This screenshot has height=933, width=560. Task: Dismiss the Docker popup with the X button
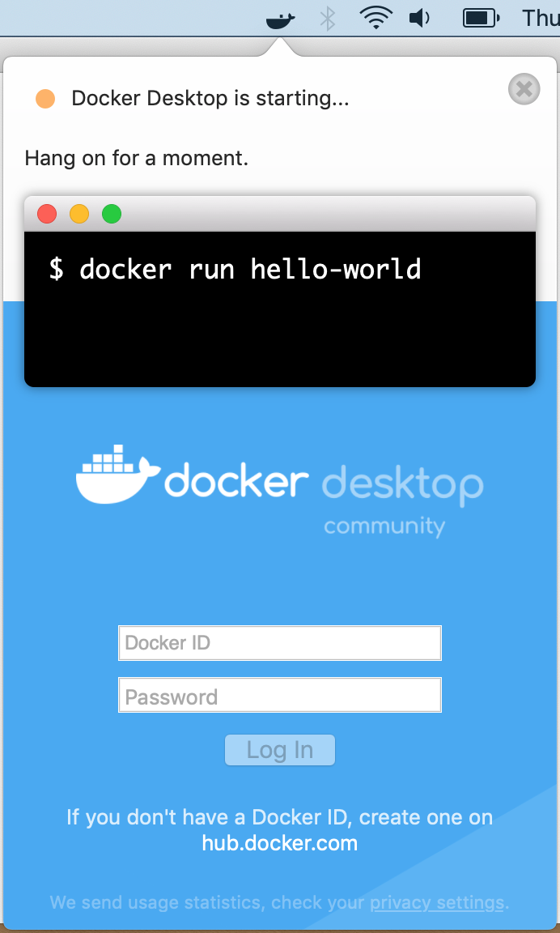point(524,89)
